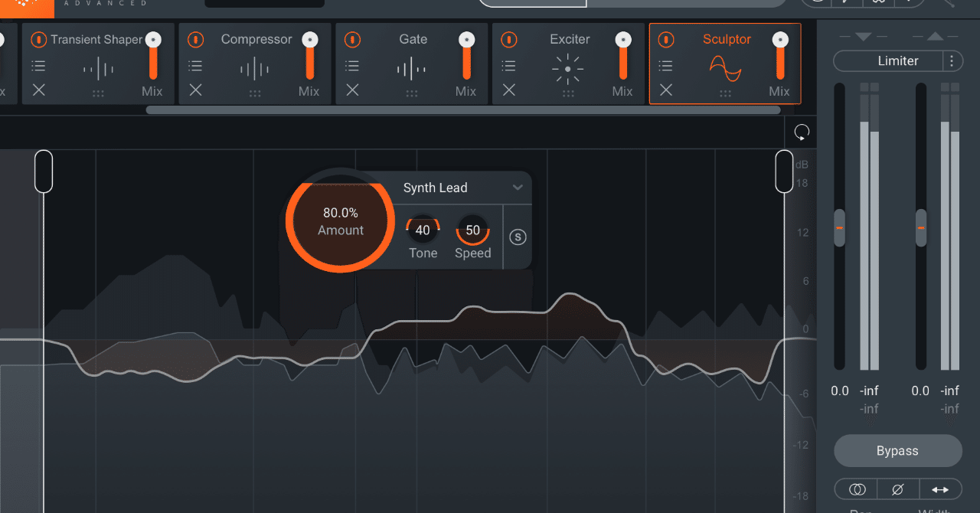Click the Sculptor Mix slider
Screen dimensions: 980x513
pyautogui.click(x=780, y=56)
